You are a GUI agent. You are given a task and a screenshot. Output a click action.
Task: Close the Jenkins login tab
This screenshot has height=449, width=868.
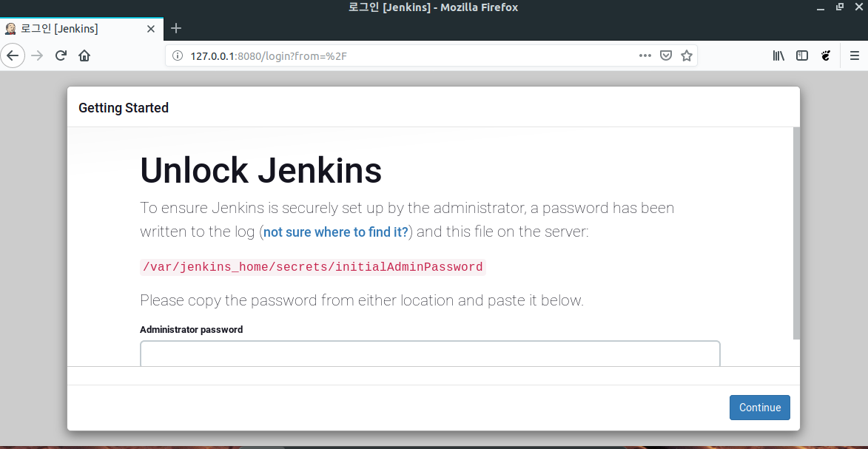tap(150, 29)
